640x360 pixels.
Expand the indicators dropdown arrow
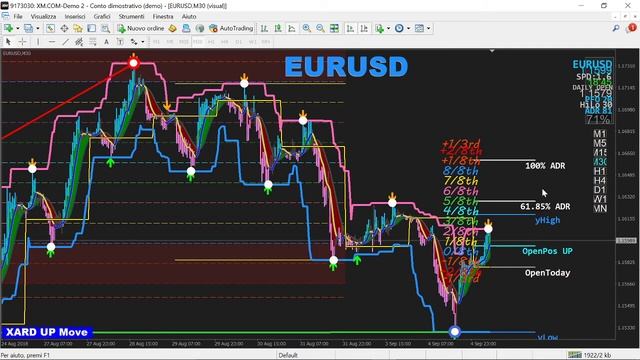point(388,28)
